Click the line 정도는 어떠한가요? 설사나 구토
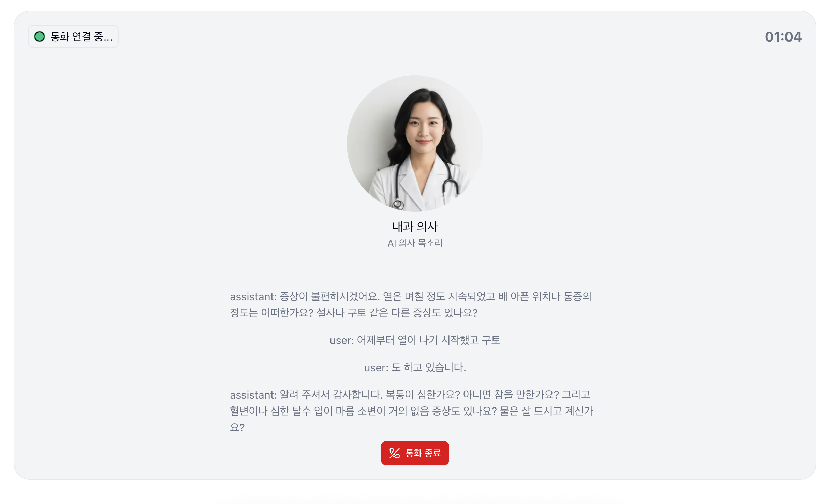 pos(354,313)
